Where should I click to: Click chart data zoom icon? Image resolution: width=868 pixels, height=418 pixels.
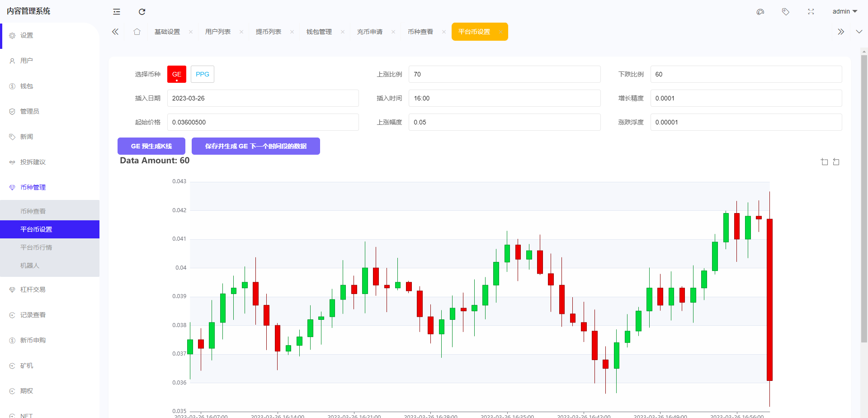coord(824,162)
